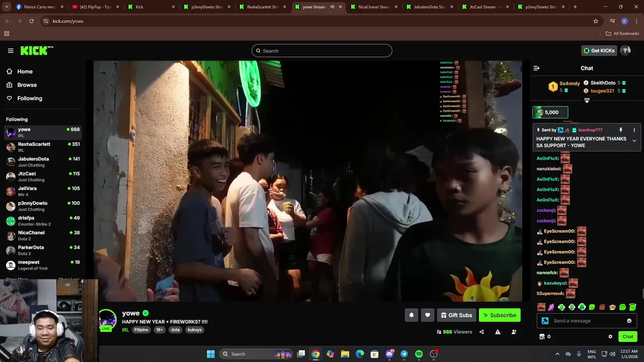Click the Get KICKs button
The width and height of the screenshot is (644, 362).
599,50
